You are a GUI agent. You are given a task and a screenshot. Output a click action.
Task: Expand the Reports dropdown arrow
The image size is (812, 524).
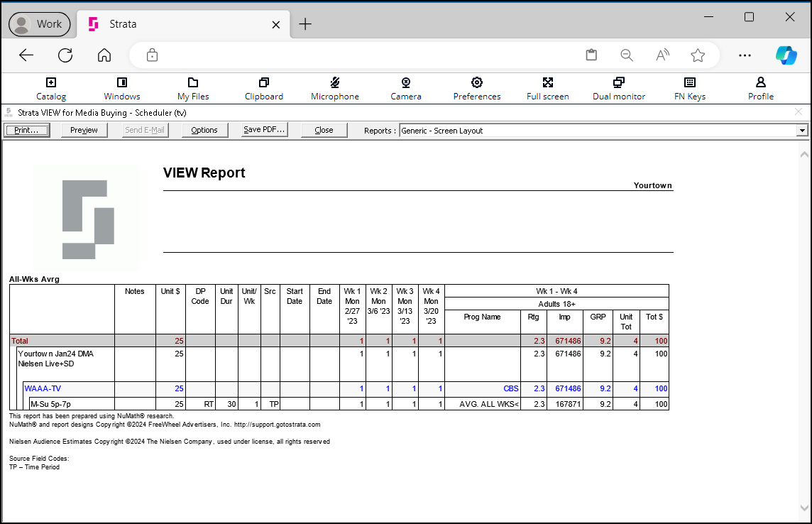coord(802,131)
